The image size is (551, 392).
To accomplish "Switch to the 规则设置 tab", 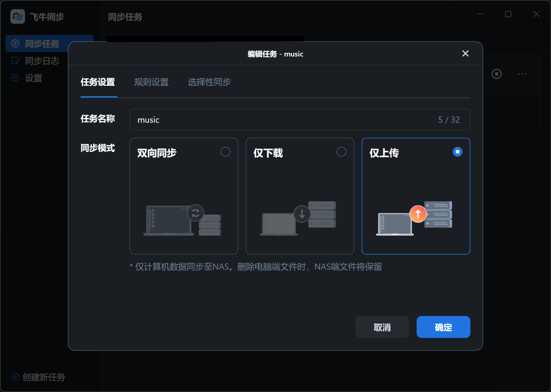I will pos(151,82).
